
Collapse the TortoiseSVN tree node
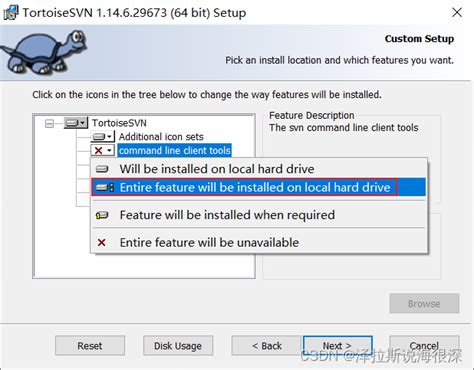pos(49,124)
